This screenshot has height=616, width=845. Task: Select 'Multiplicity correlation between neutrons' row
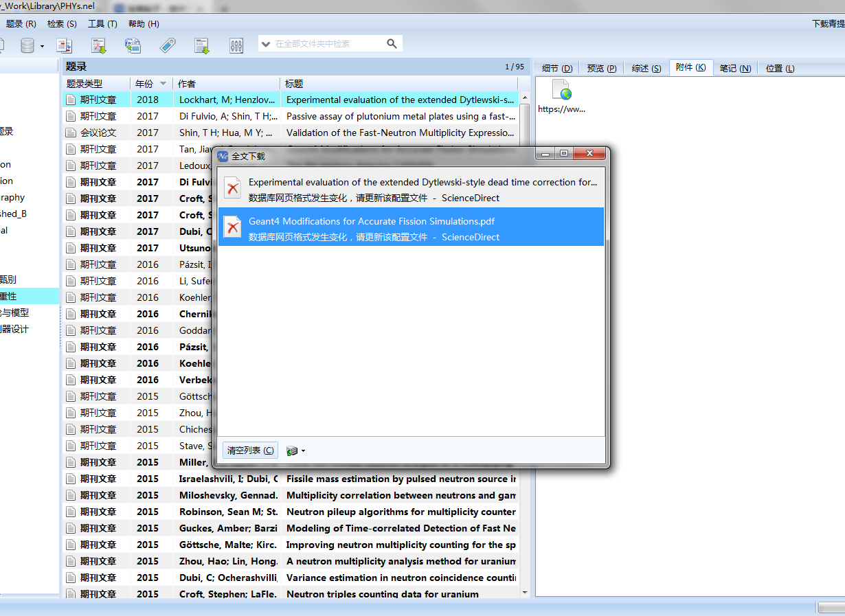(291, 495)
